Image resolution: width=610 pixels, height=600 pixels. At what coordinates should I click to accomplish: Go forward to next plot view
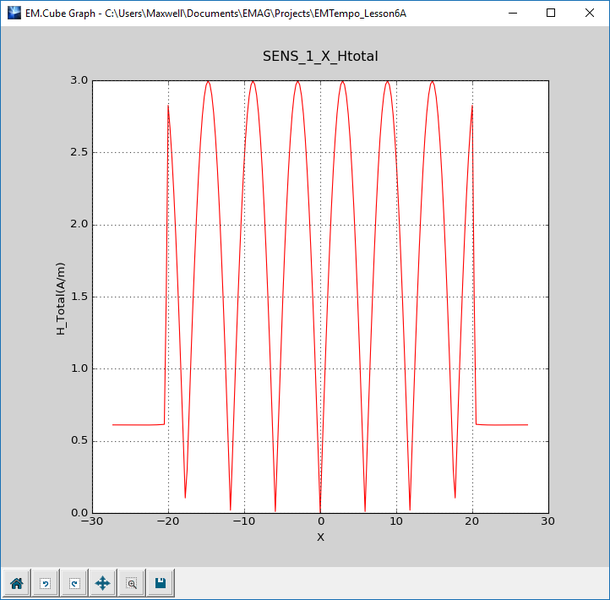(73, 582)
